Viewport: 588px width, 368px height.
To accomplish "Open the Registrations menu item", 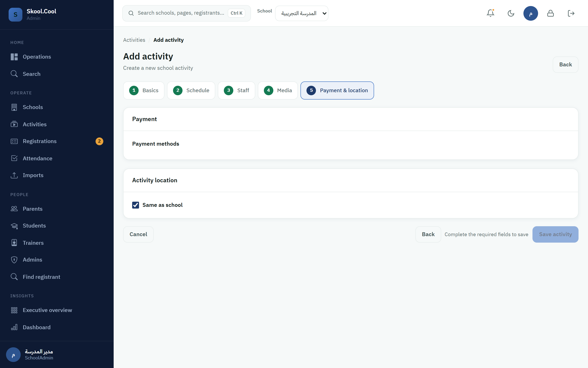I will coord(57,141).
